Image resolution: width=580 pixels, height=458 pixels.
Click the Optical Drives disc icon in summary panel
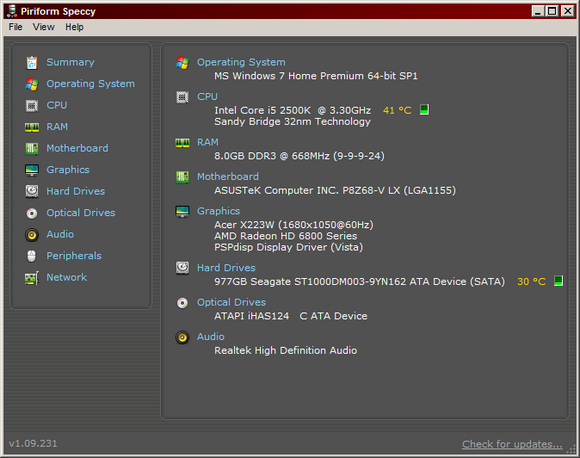pos(182,303)
